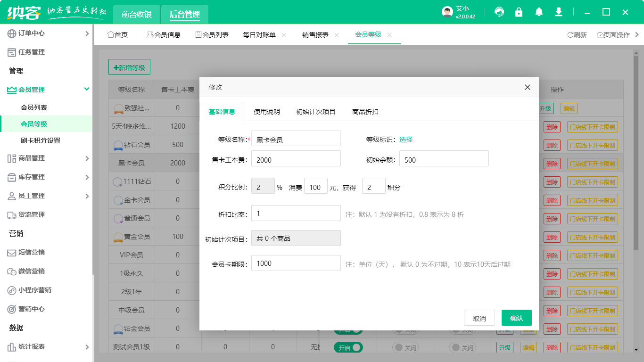Open the 前台收银 menu item
Screen dimensions: 644x362
point(137,15)
